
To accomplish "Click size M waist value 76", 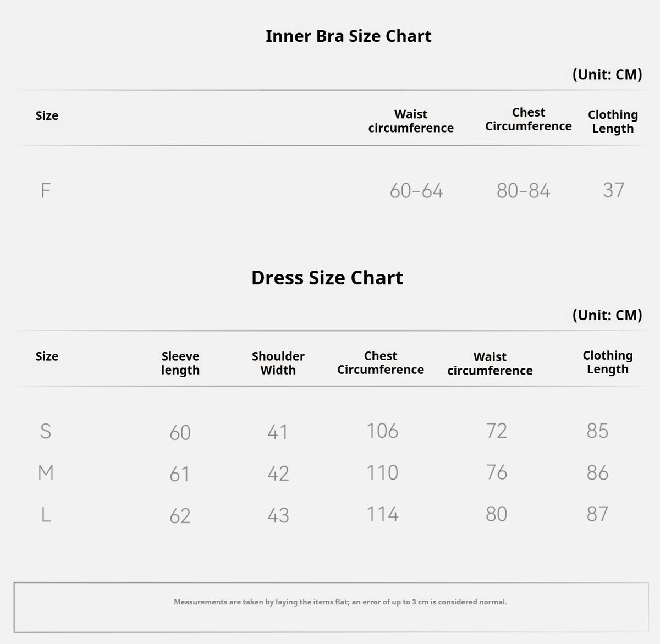I will [496, 472].
